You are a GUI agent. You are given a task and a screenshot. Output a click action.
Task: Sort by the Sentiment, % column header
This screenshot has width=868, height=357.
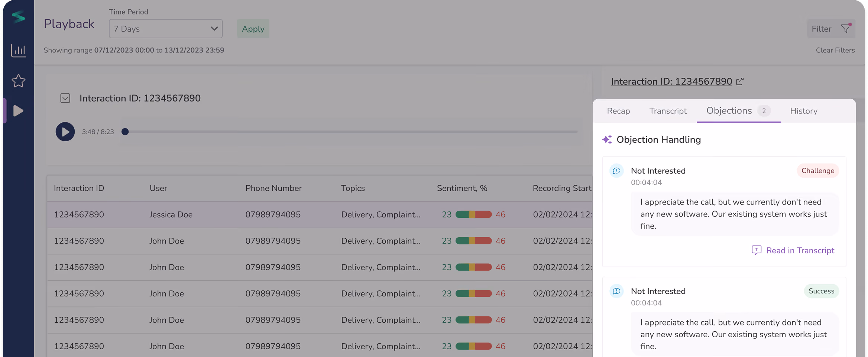coord(462,188)
